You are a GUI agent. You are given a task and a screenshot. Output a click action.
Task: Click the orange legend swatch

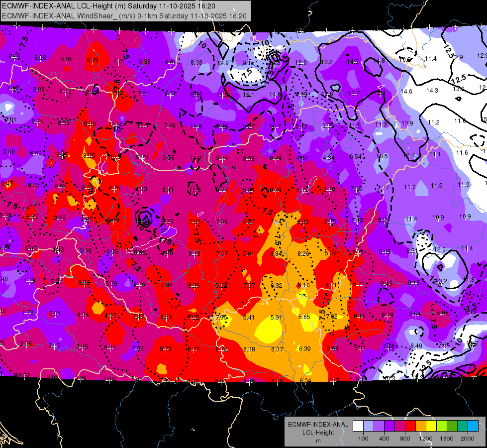421,426
